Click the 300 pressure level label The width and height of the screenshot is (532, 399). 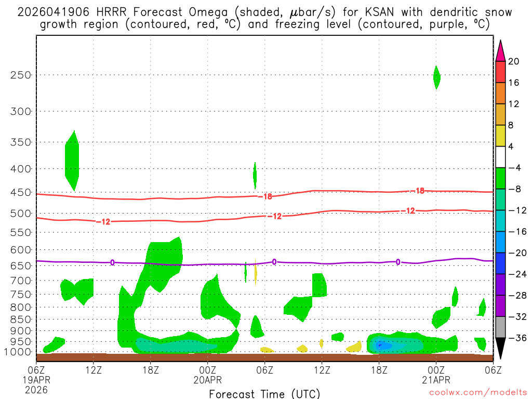pos(21,111)
